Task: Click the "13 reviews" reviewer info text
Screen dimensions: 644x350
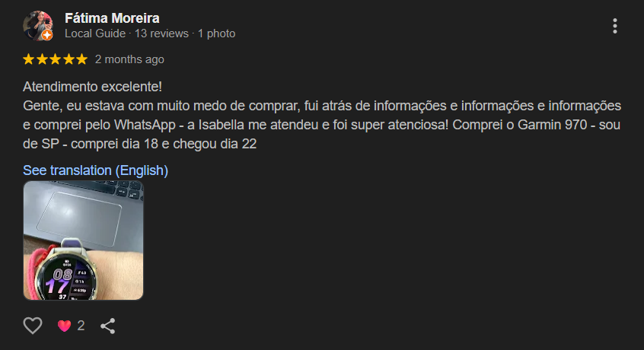Action: click(163, 33)
